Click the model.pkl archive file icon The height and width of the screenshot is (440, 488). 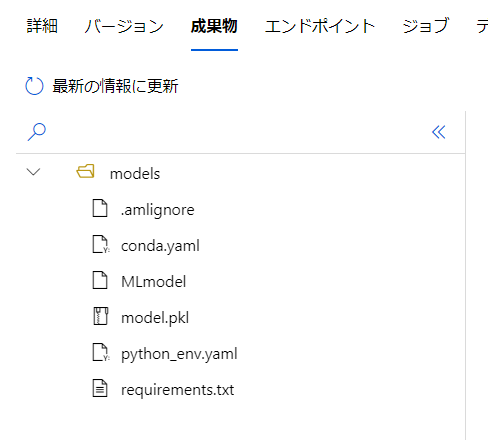click(100, 316)
